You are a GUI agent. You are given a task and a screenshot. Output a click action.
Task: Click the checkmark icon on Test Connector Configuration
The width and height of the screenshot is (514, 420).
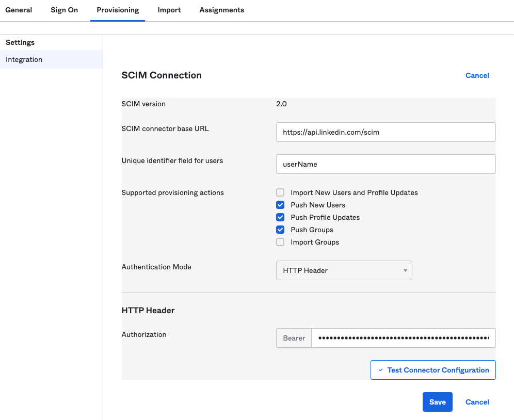[381, 370]
